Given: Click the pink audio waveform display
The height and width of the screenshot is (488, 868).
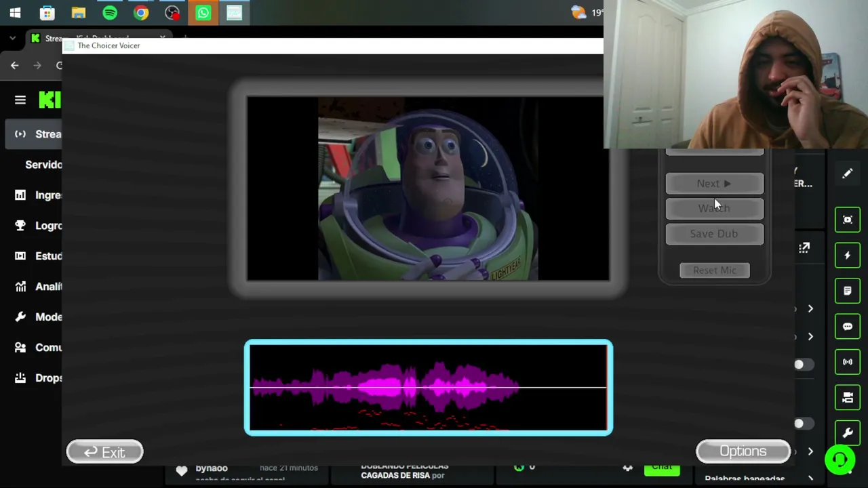Looking at the screenshot, I should click(x=429, y=388).
